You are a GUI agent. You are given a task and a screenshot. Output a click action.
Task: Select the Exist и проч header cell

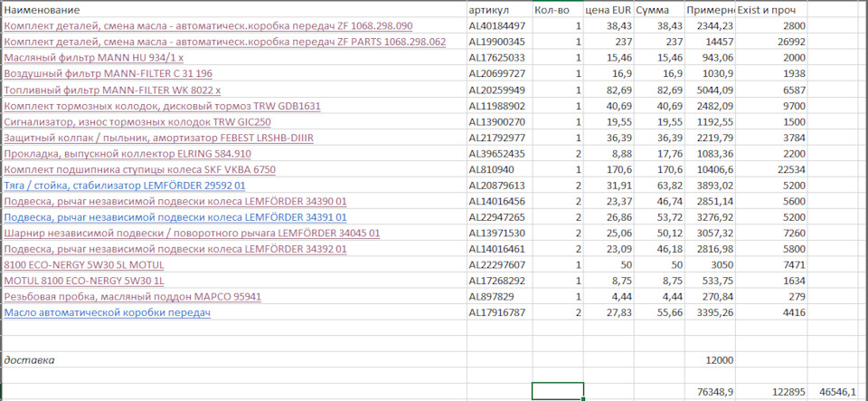771,10
